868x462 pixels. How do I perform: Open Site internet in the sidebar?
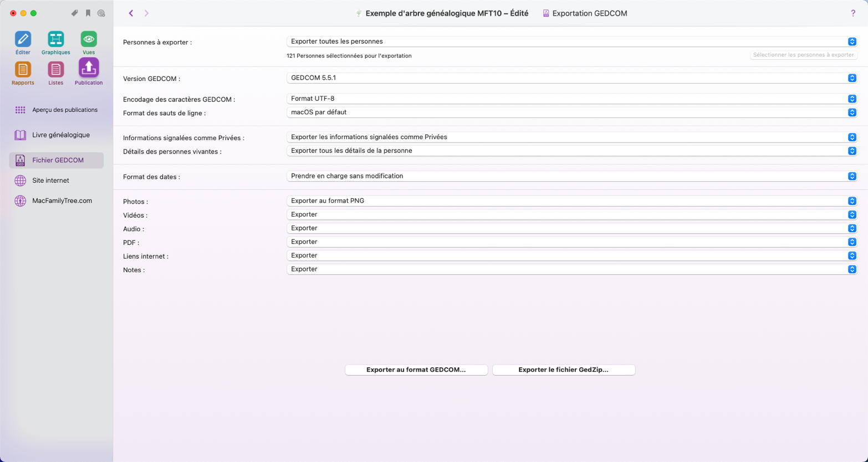coord(50,181)
